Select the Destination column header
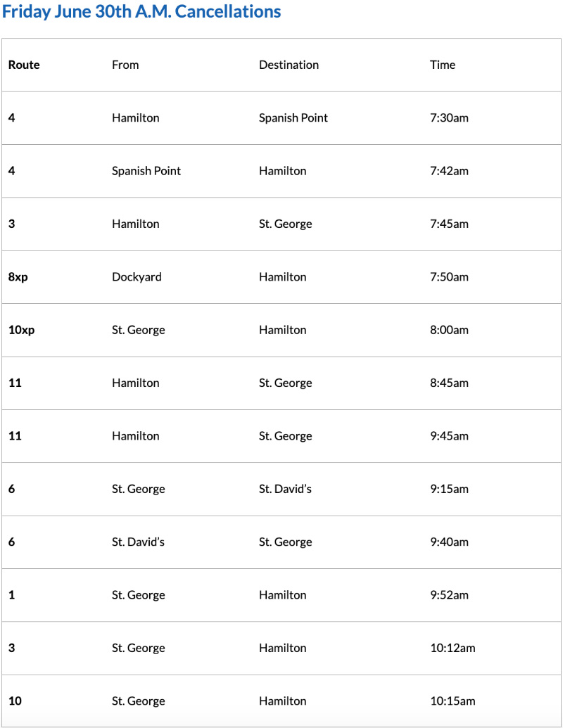The image size is (563, 728). (289, 65)
